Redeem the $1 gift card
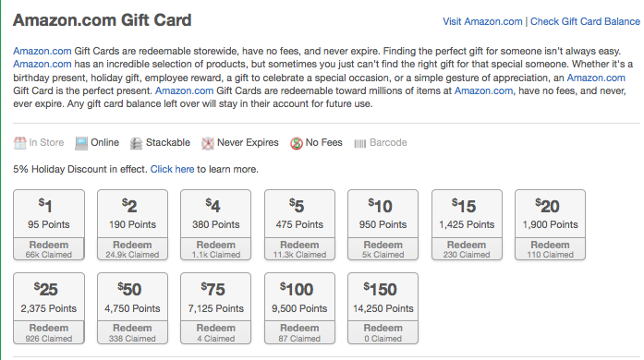The image size is (644, 360). point(49,248)
